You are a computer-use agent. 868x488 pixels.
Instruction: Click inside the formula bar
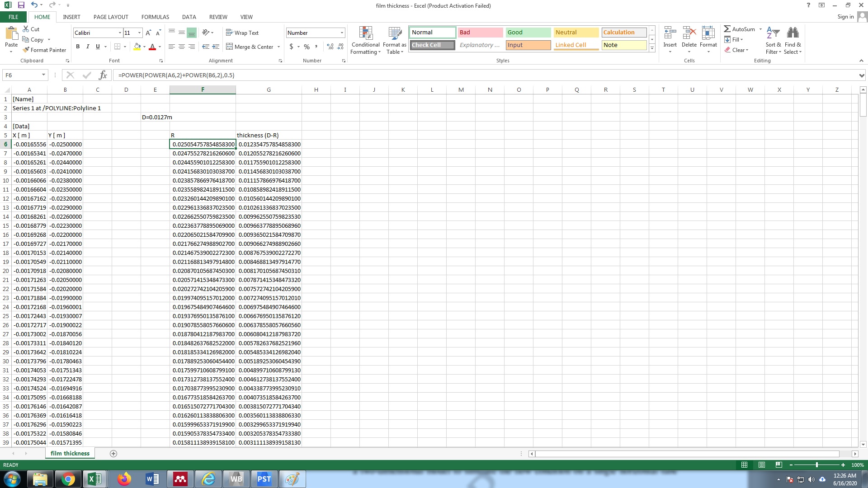click(x=452, y=75)
